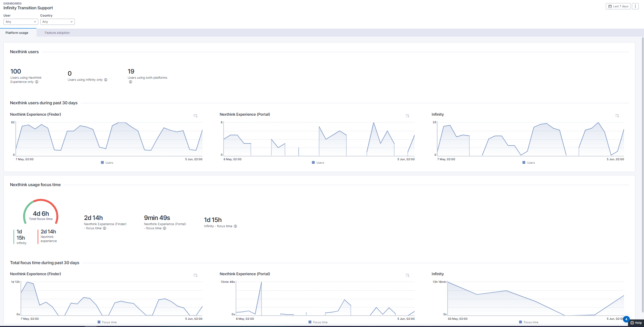644x327 pixels.
Task: Click info icon for Users using Nexthink Experience only
Action: point(37,82)
